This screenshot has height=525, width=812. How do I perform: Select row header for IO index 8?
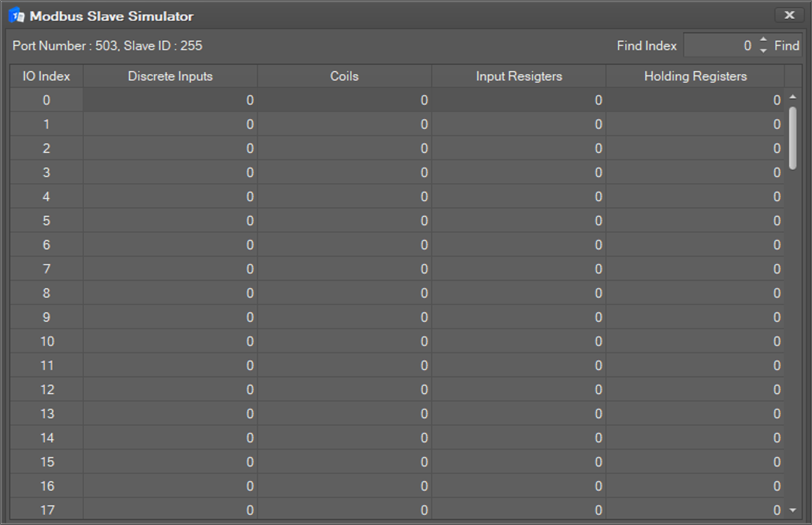46,293
